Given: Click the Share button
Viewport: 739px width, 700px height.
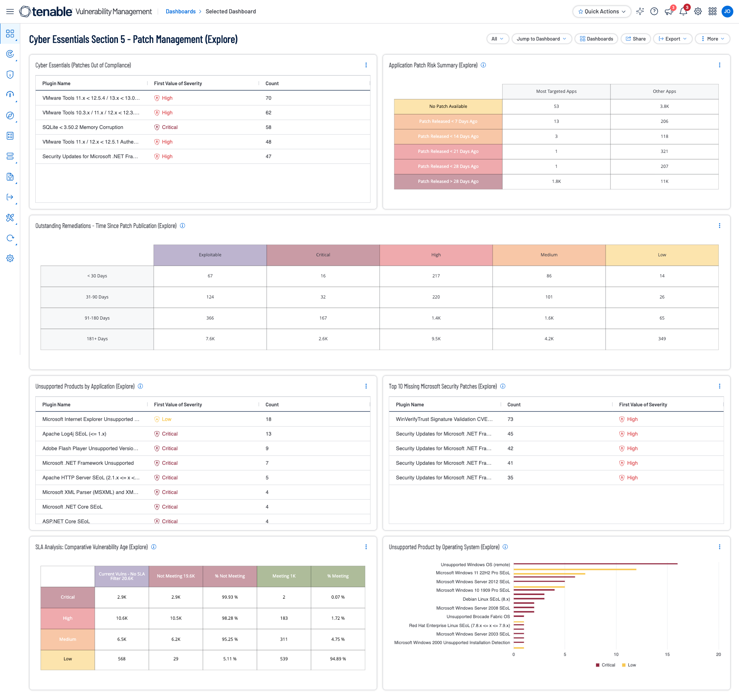Looking at the screenshot, I should point(636,39).
